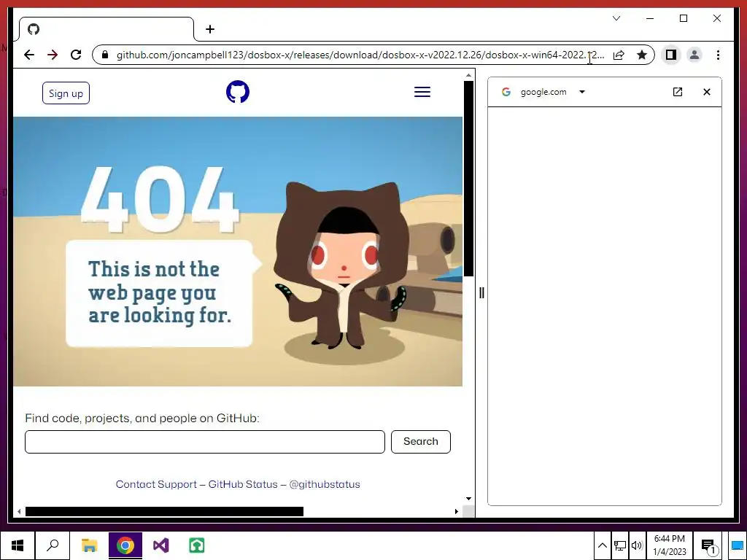Click the GitHub search input field
Screen dimensions: 747x560
[205, 442]
